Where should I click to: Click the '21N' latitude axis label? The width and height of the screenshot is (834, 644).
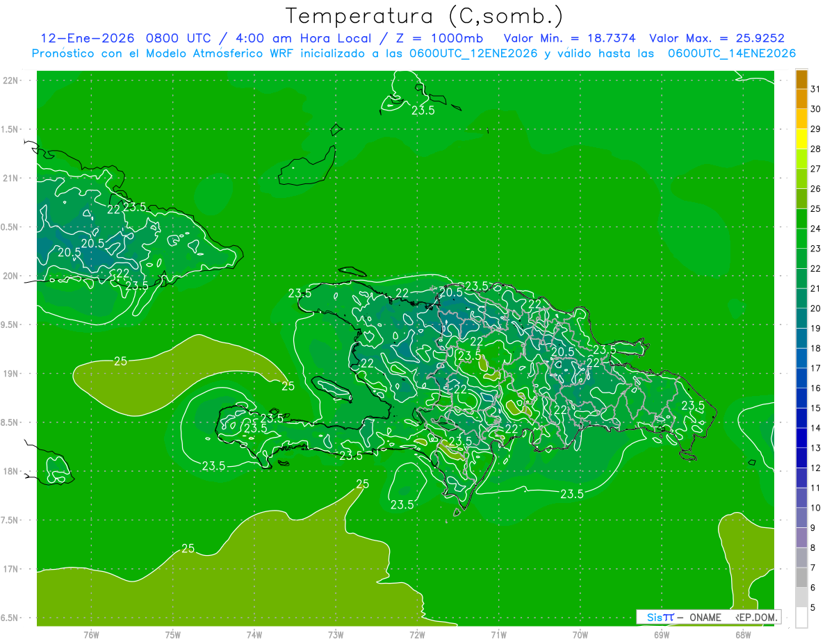point(12,179)
